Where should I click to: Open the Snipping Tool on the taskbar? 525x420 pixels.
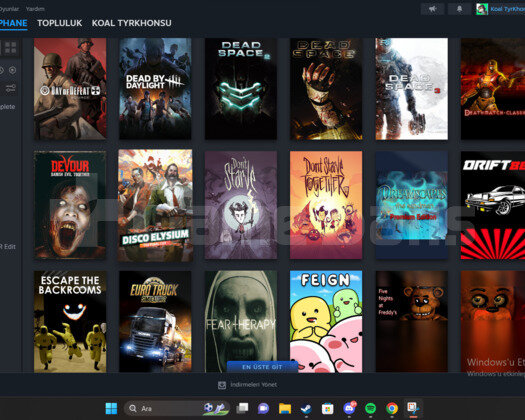pyautogui.click(x=413, y=408)
